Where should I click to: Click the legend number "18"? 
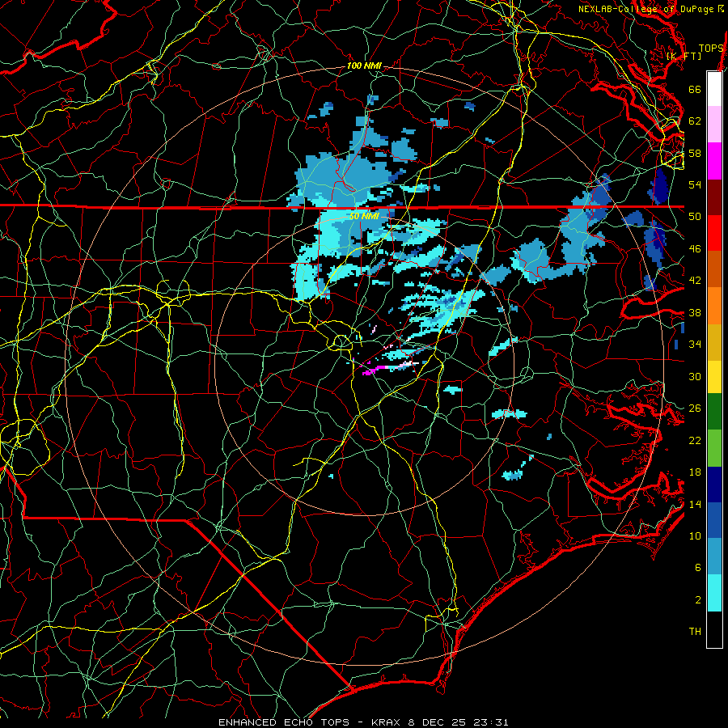point(695,472)
